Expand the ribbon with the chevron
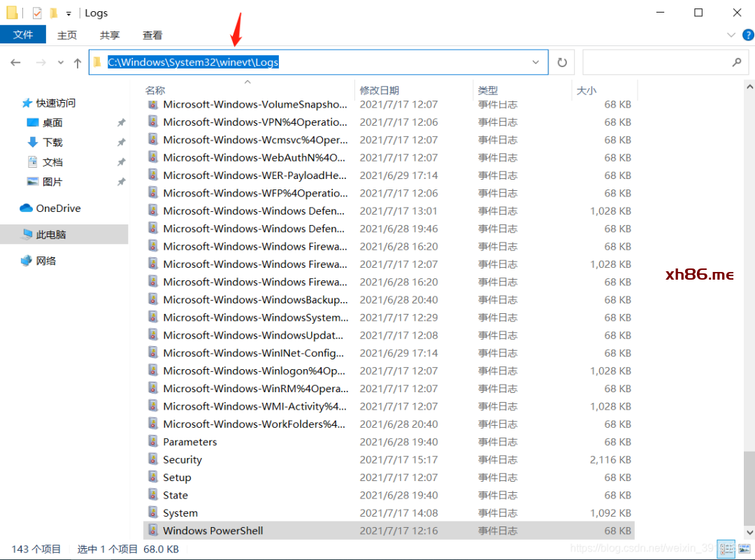The image size is (755, 560). tap(731, 35)
